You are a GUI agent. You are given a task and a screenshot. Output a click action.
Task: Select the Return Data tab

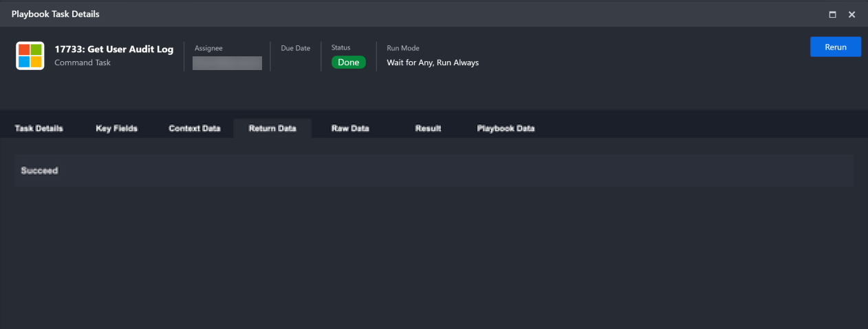point(272,128)
